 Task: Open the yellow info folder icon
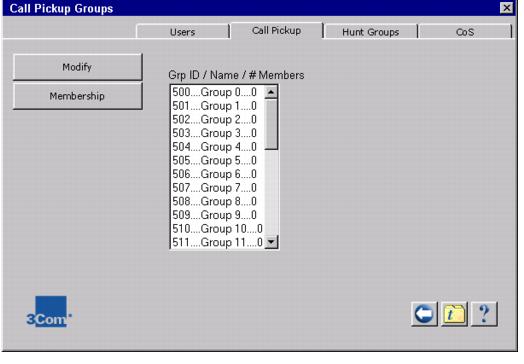pos(454,314)
